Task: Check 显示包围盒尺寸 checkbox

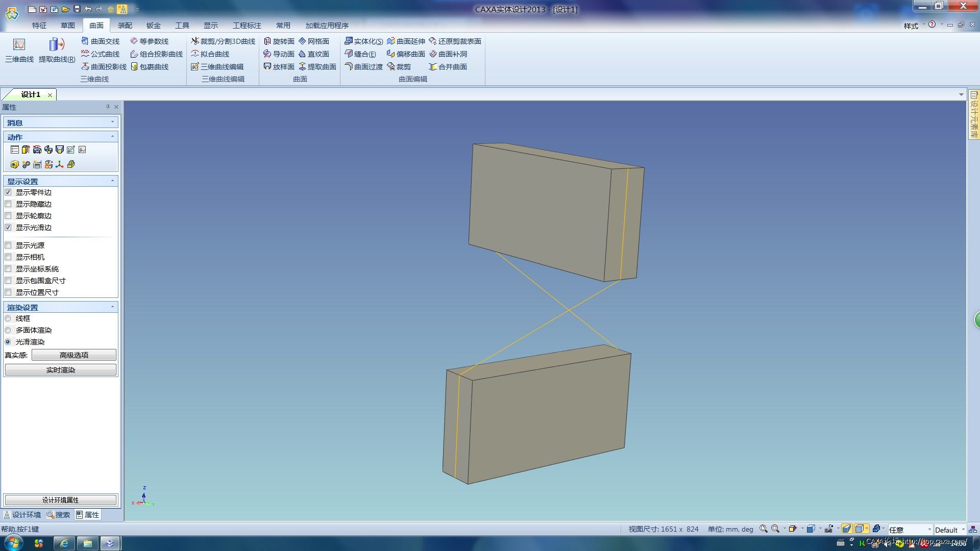Action: coord(8,281)
